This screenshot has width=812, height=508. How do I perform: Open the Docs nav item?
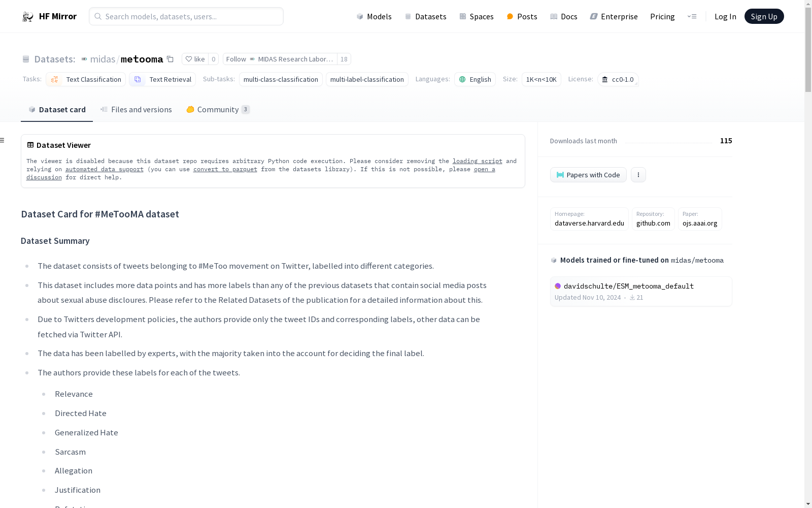[x=564, y=16]
